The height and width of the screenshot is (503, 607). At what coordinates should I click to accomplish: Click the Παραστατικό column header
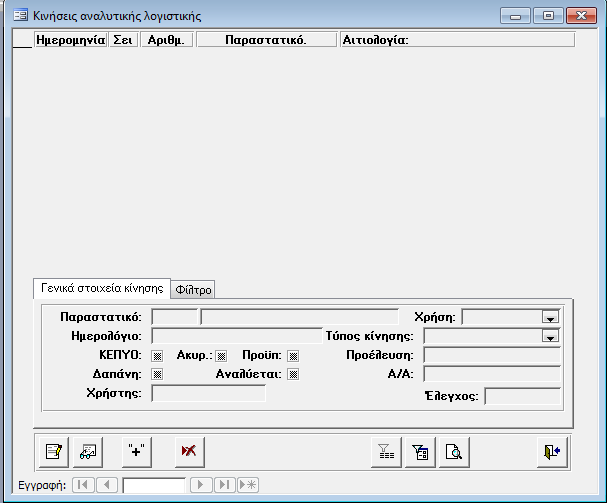(266, 41)
